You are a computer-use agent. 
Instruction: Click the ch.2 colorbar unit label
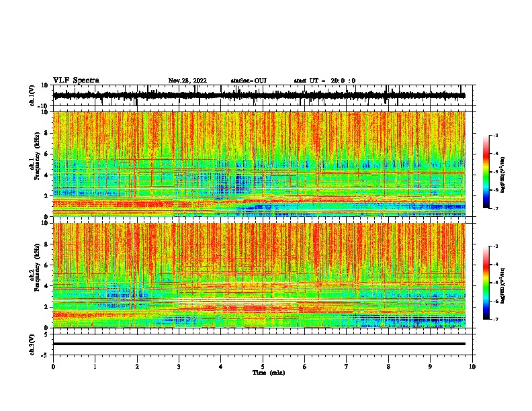pyautogui.click(x=503, y=285)
